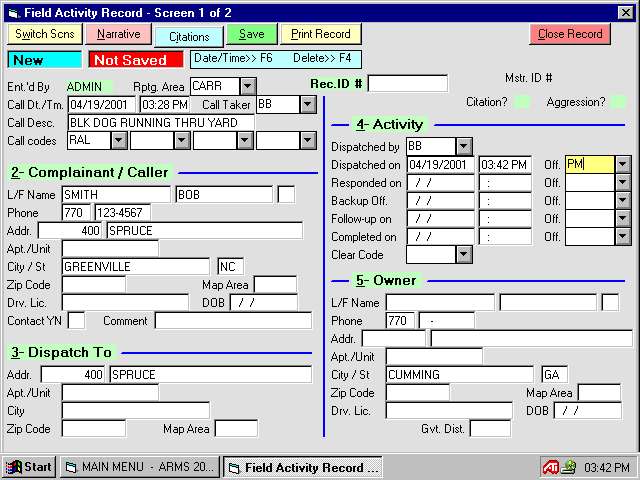The width and height of the screenshot is (640, 480).
Task: Click the complainant phone number field 123-4567
Action: [x=122, y=213]
